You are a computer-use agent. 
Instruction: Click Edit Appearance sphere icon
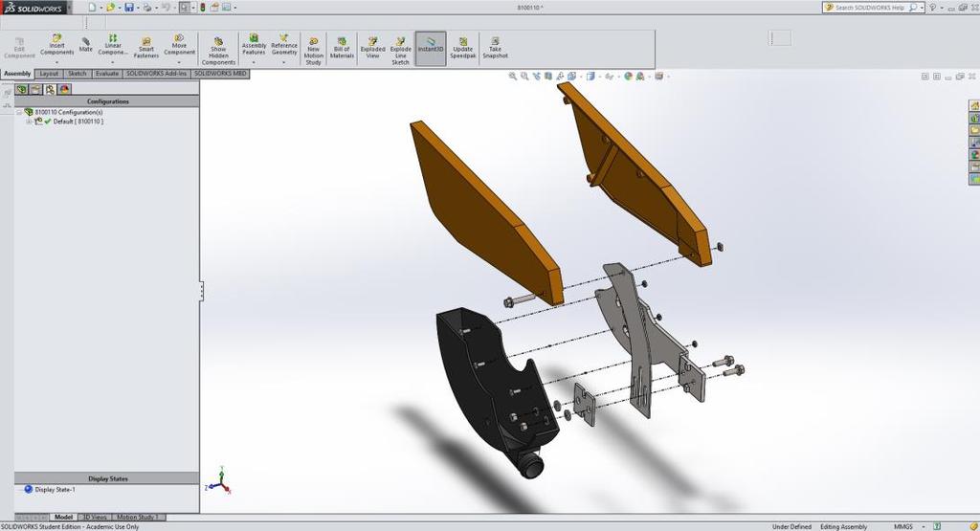[x=628, y=77]
